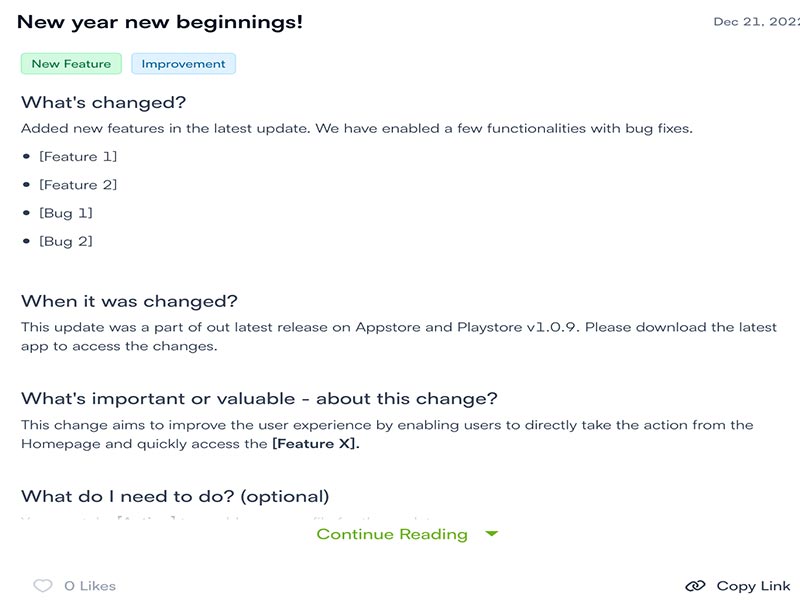Click the chain link icon
The height and width of the screenshot is (600, 800).
[x=695, y=586]
